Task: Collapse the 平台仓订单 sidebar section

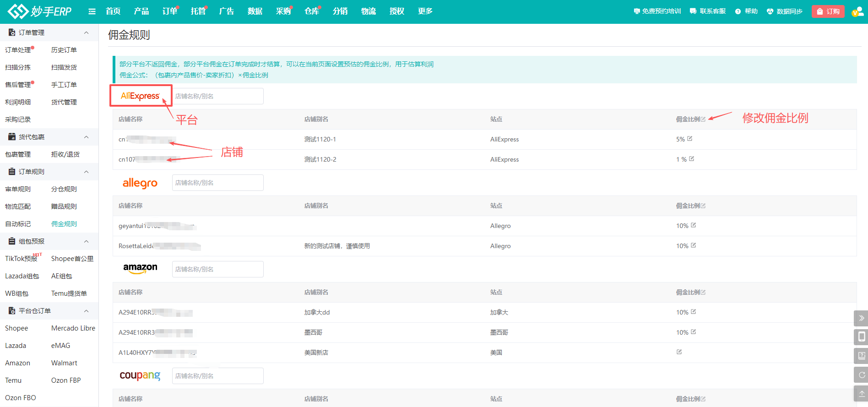Action: coord(87,311)
